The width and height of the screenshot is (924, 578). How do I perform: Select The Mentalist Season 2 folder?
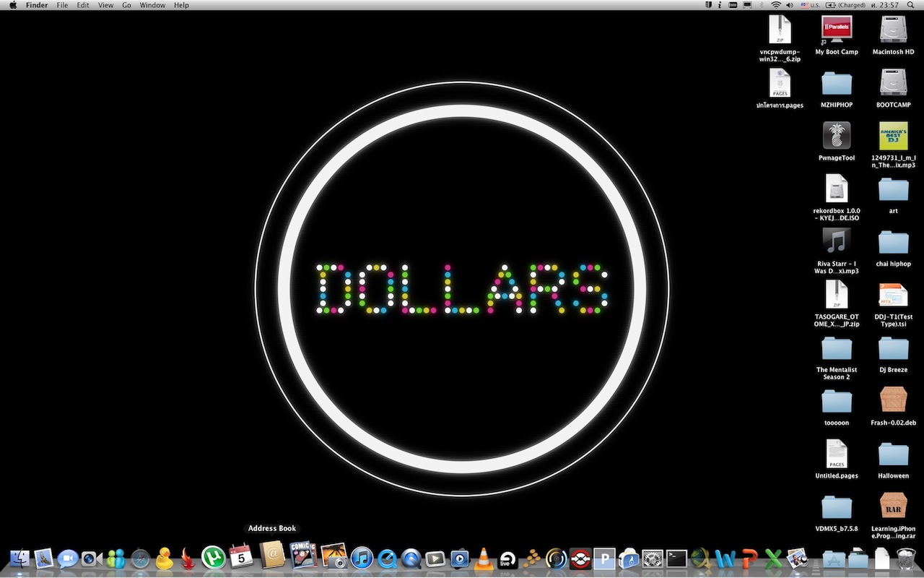pyautogui.click(x=837, y=348)
